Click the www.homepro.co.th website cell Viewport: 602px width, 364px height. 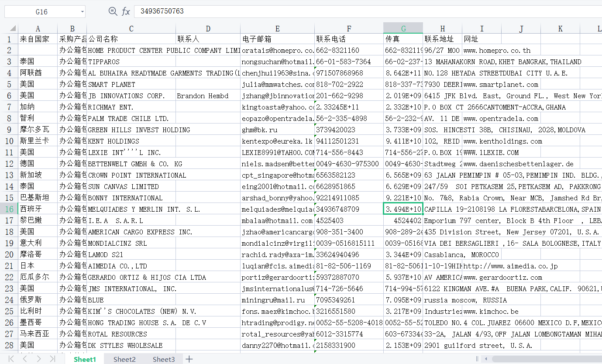(497, 50)
